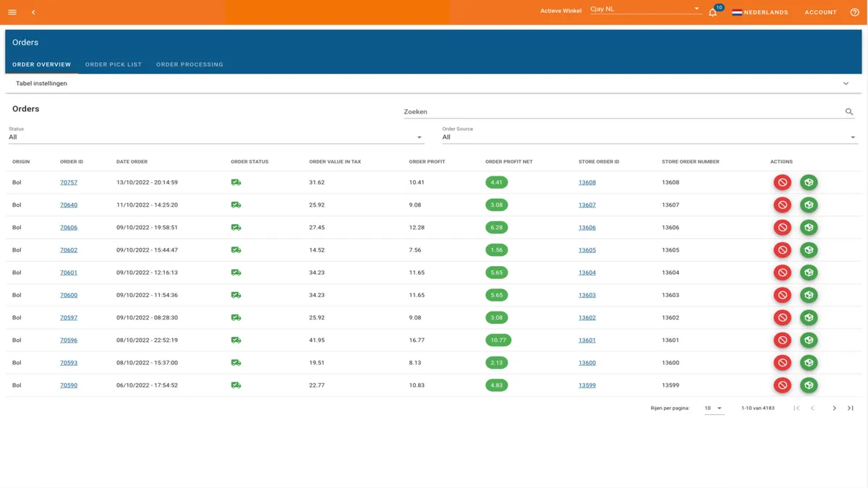The width and height of the screenshot is (868, 488).
Task: Open store order ID 13599 link
Action: click(587, 385)
